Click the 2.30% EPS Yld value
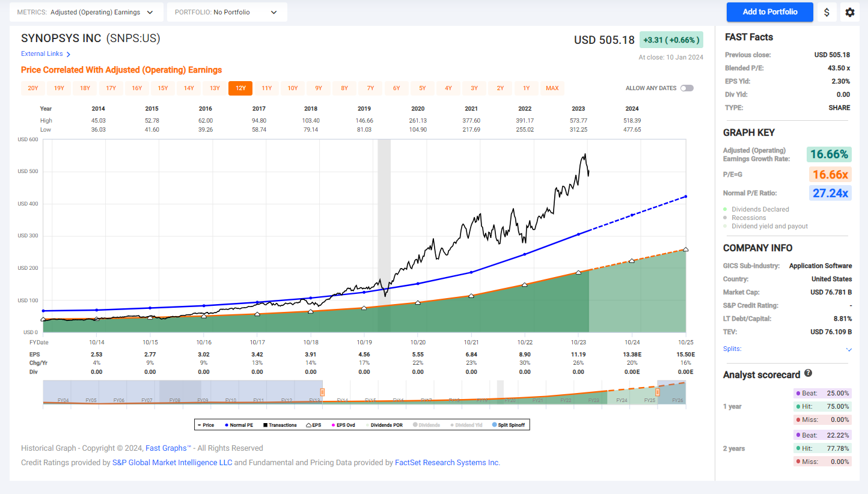Screen dimensions: 868x494 [x=842, y=81]
